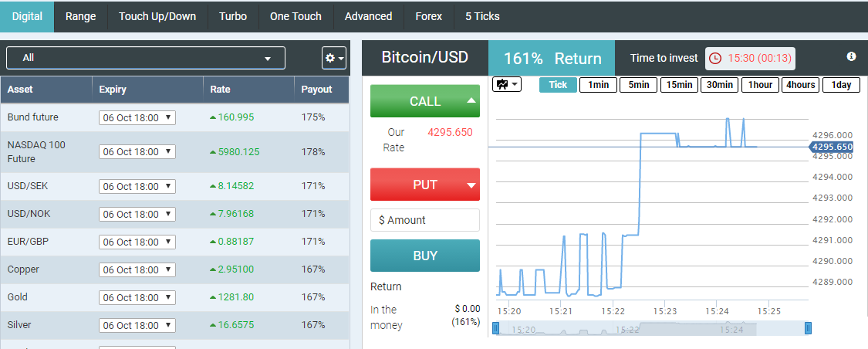Open the chart type selector icon
The width and height of the screenshot is (868, 349).
(506, 85)
